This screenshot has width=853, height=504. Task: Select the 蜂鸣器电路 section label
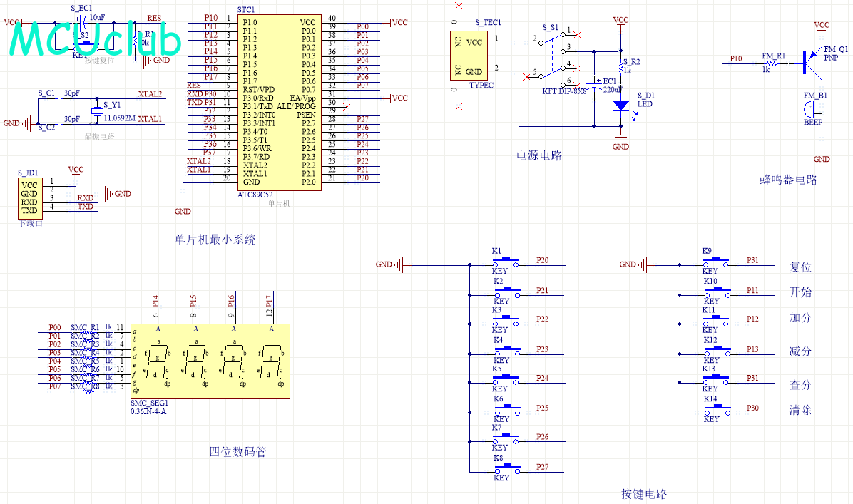point(788,180)
